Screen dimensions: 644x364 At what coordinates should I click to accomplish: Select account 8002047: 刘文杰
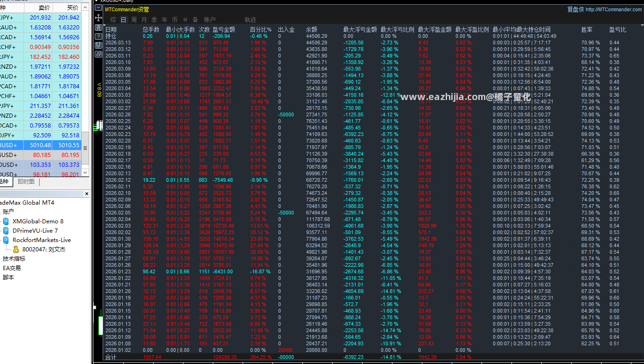(44, 250)
